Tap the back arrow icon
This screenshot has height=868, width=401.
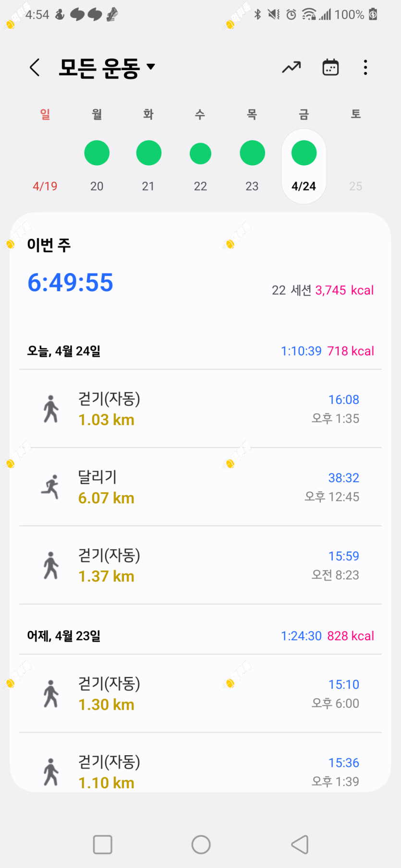point(35,68)
